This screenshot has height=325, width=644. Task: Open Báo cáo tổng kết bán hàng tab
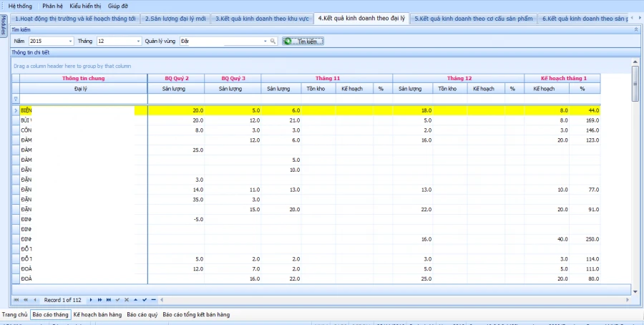pyautogui.click(x=196, y=315)
